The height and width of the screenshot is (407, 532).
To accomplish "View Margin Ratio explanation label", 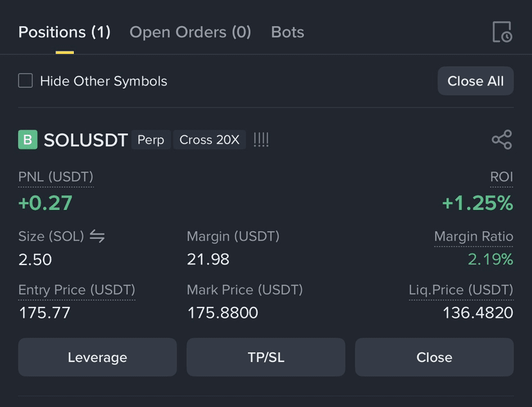I will pos(474,236).
